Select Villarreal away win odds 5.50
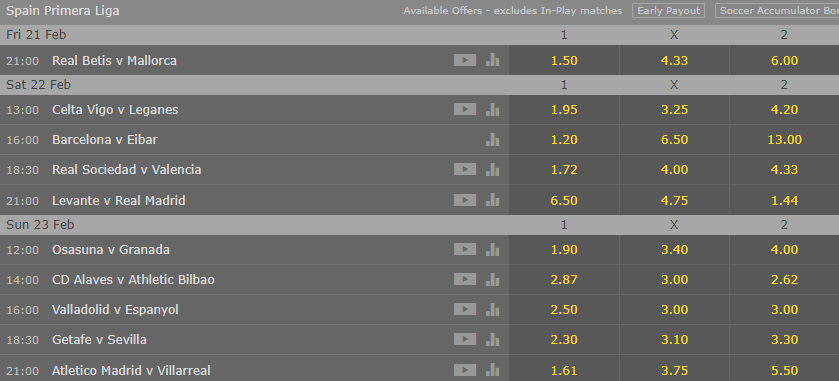The width and height of the screenshot is (839, 381). tap(784, 370)
